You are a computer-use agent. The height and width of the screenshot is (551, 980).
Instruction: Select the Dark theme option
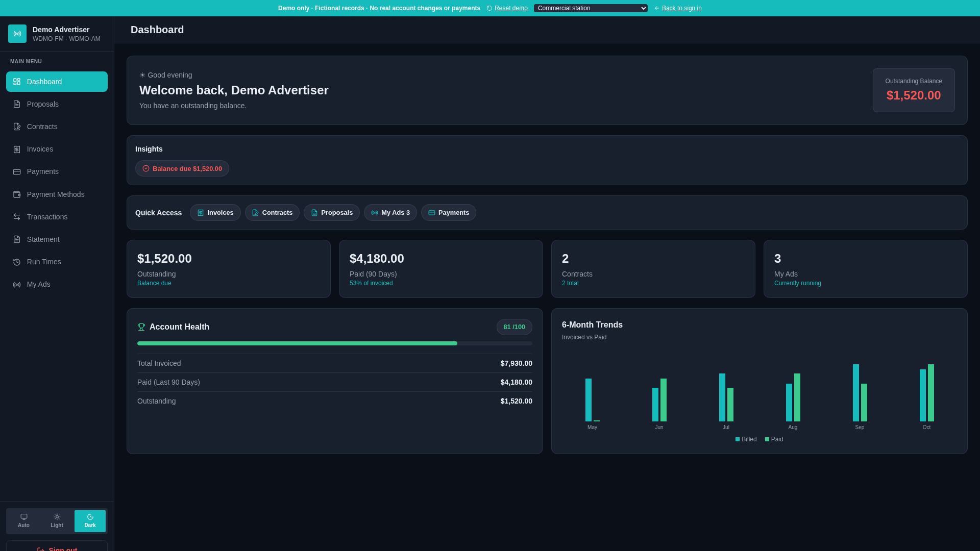click(90, 521)
